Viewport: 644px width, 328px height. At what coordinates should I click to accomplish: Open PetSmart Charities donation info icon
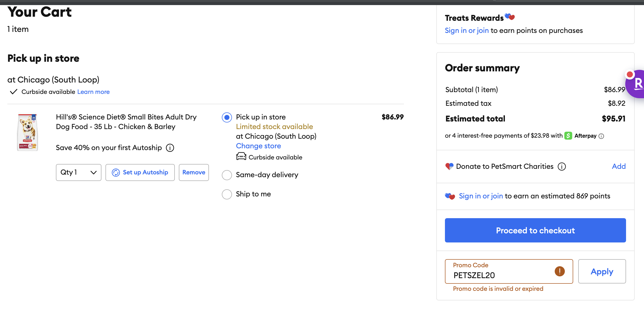point(562,167)
